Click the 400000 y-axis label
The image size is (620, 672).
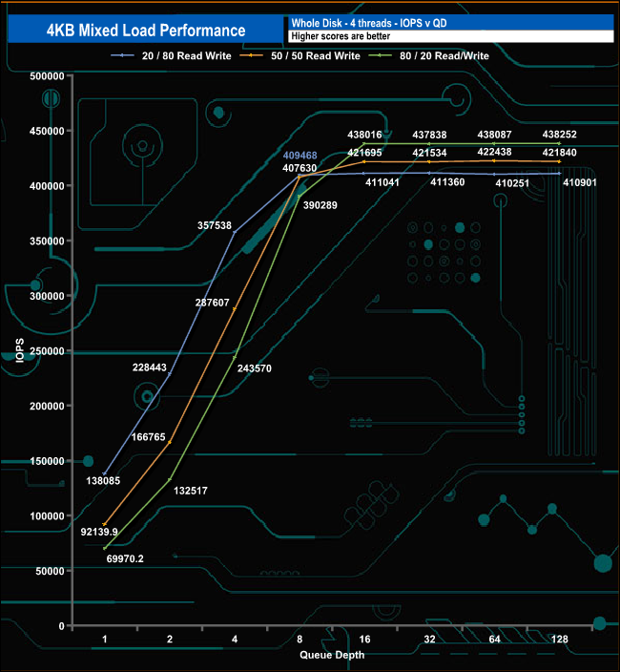[47, 186]
